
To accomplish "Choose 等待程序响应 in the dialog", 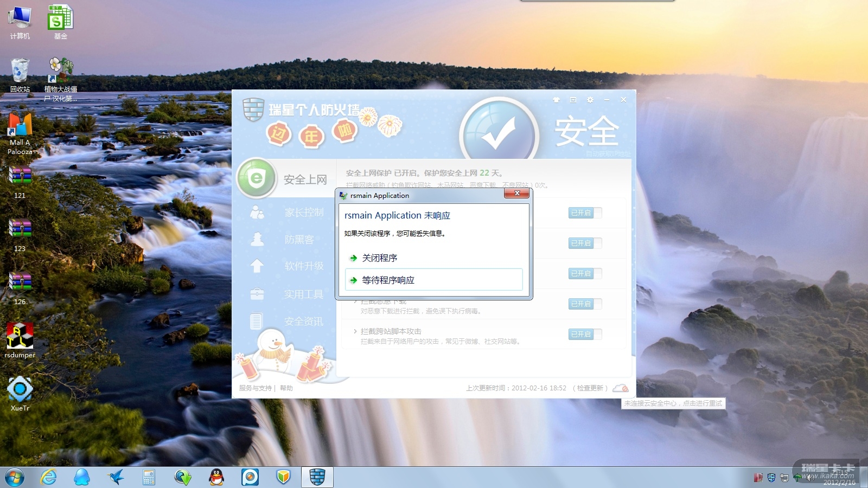I will point(434,280).
